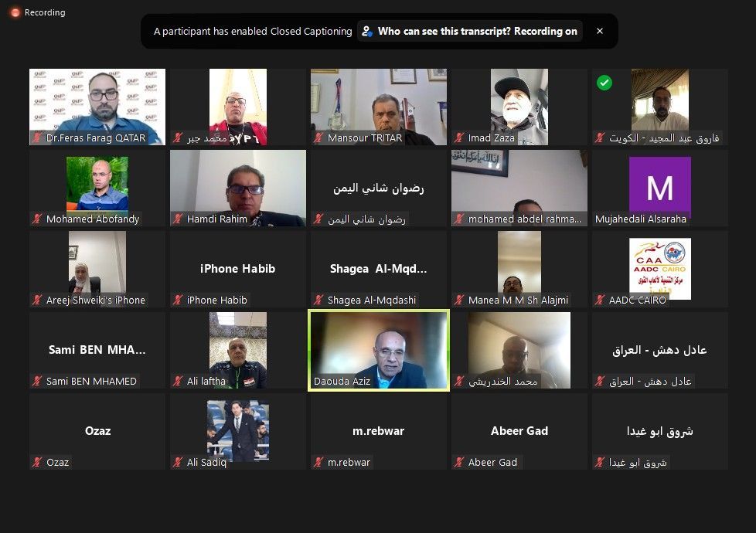Click the transcript people icon in banner
The image size is (756, 533).
[367, 32]
